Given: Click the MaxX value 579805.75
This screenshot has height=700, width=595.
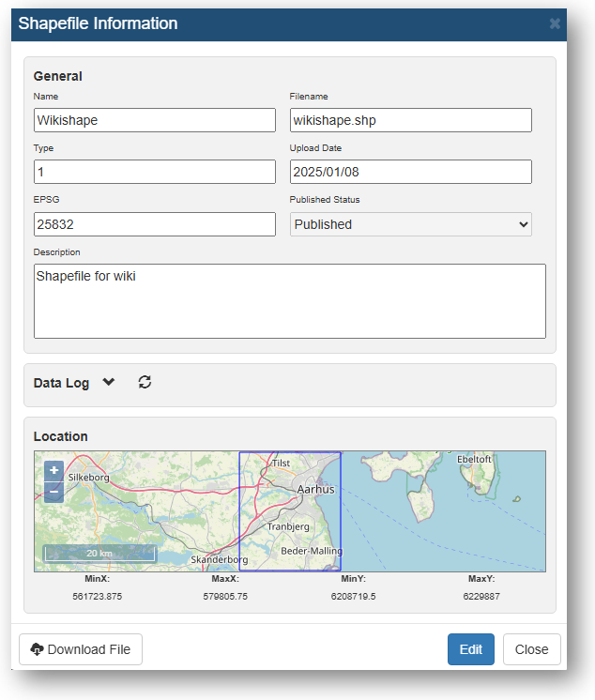Looking at the screenshot, I should (x=225, y=597).
